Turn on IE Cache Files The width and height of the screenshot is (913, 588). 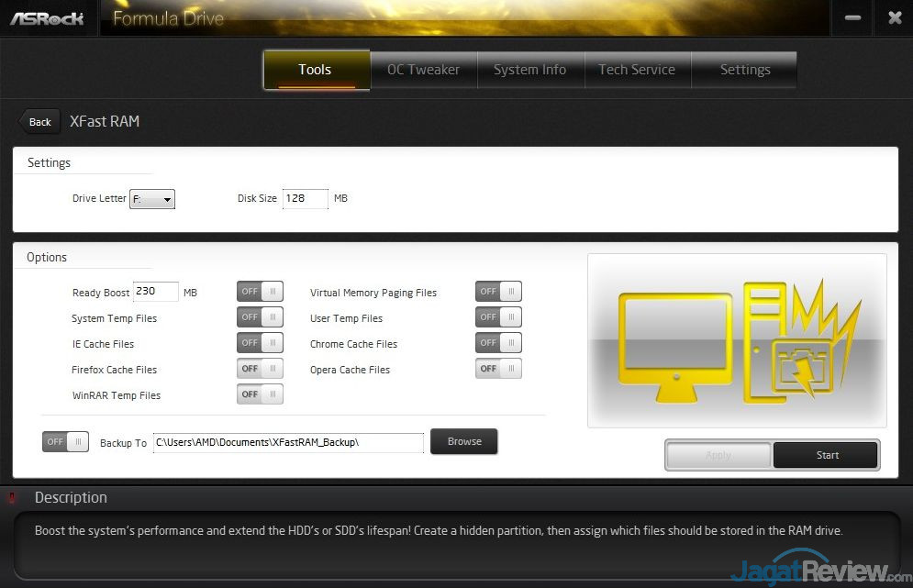pos(260,342)
